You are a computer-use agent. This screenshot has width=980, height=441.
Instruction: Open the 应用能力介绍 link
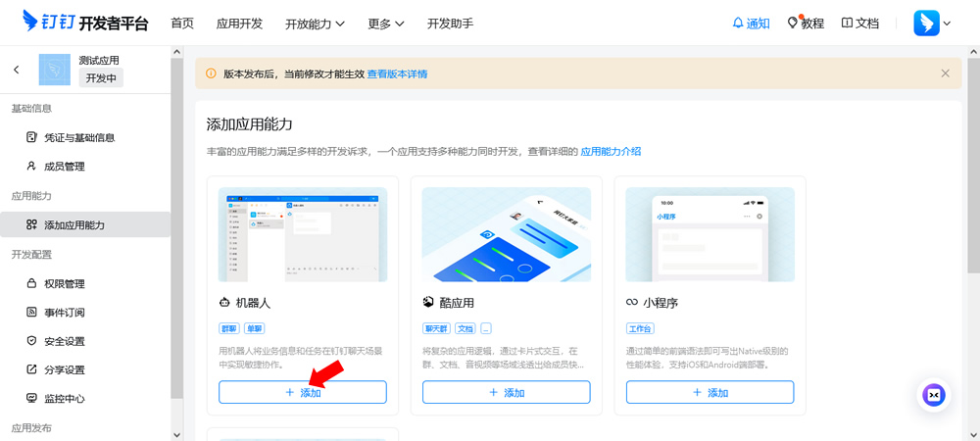click(x=611, y=152)
